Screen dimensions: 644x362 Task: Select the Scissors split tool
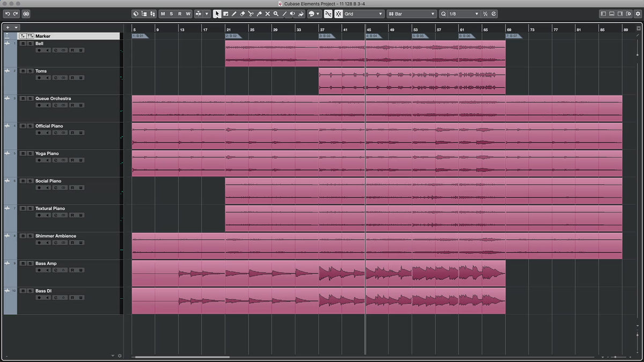251,14
